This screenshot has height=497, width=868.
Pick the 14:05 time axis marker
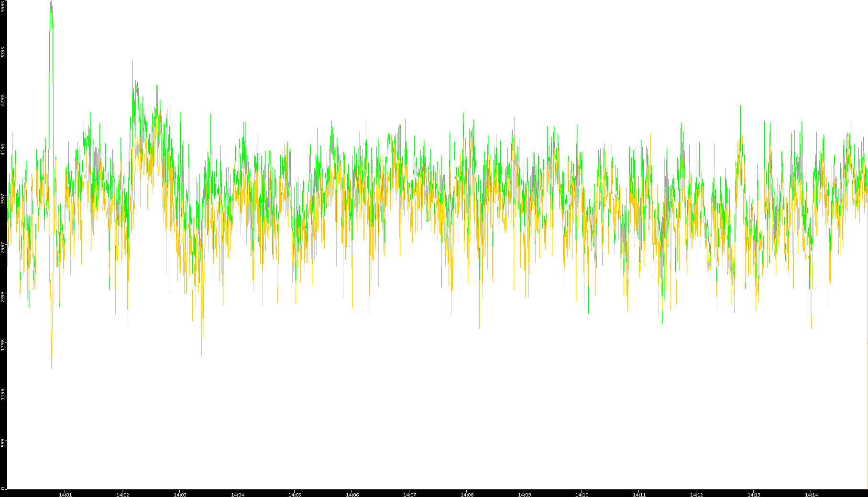(295, 494)
